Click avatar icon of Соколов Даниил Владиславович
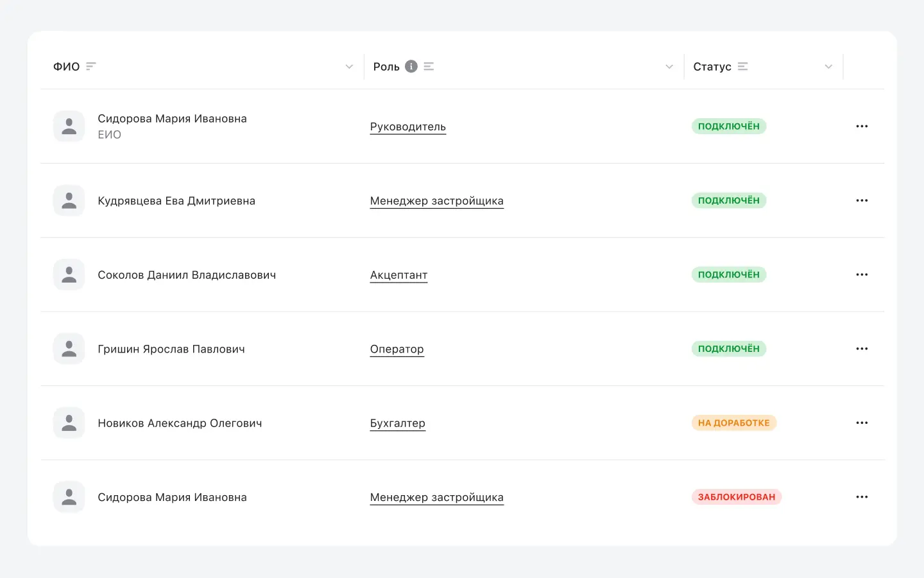 point(69,275)
